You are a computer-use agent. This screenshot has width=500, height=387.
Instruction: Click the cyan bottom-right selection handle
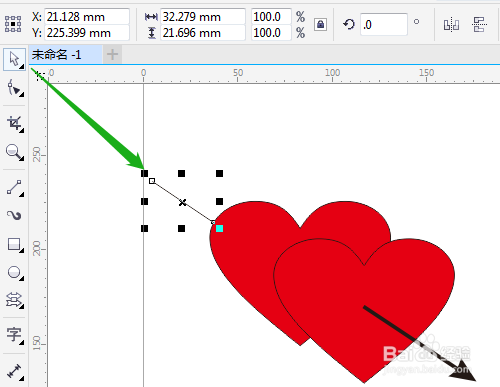219,228
